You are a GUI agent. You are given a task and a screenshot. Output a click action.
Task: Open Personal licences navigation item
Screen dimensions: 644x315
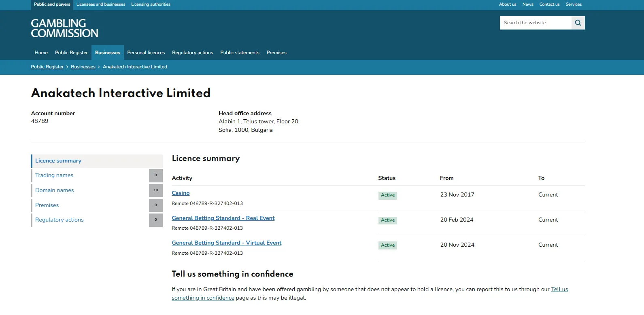click(146, 53)
